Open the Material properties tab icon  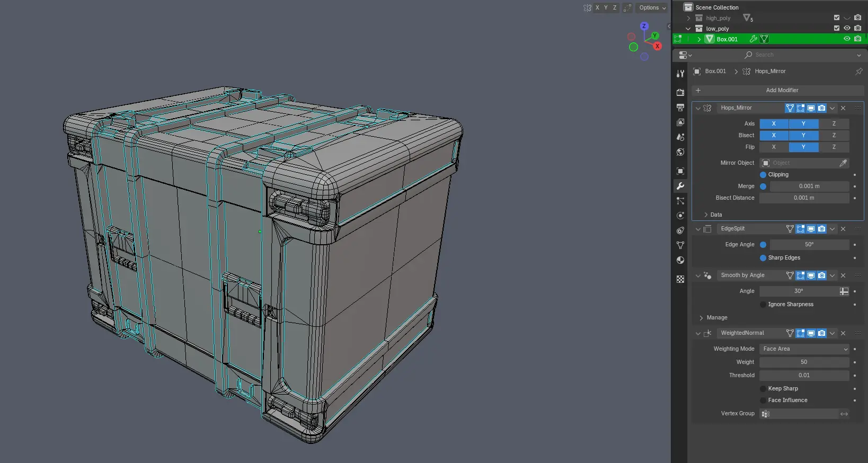coord(680,260)
